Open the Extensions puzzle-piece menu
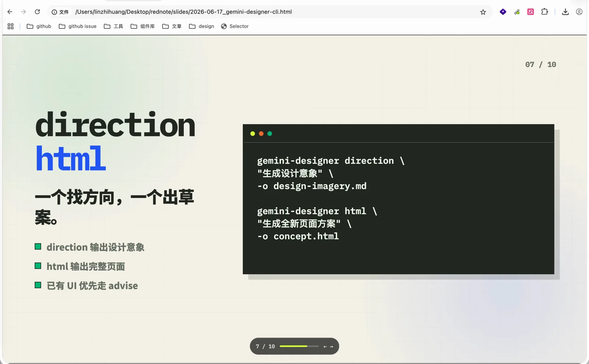 544,12
